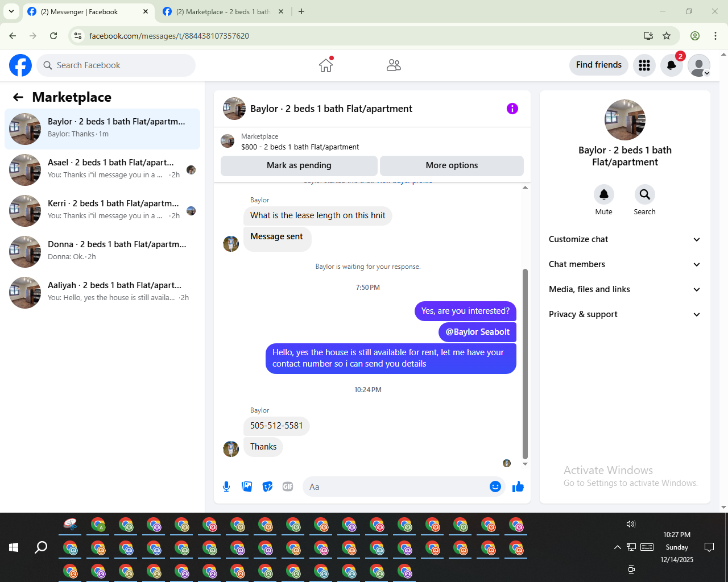Viewport: 728px width, 582px height.
Task: Click the chat scrollbar down arrow
Action: tap(525, 464)
